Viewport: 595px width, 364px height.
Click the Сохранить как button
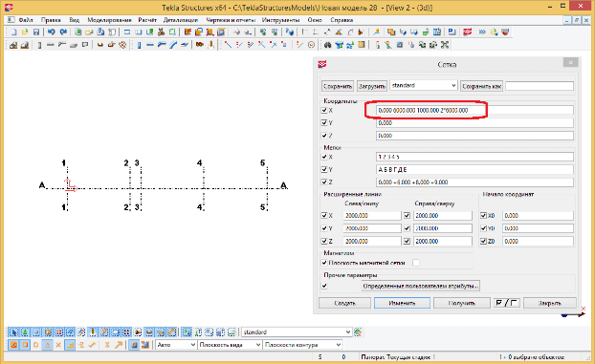(481, 86)
